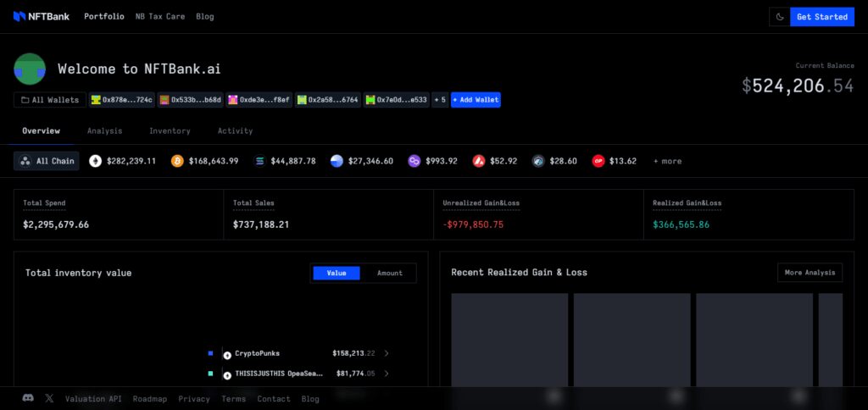Filter by chain showing $28.60
Viewport: 868px width, 410px height.
[554, 161]
